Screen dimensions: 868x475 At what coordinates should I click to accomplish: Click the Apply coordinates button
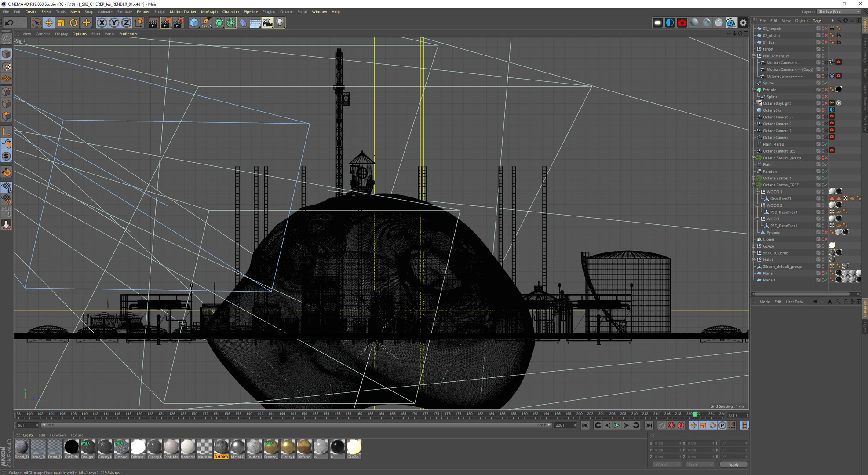click(x=733, y=464)
